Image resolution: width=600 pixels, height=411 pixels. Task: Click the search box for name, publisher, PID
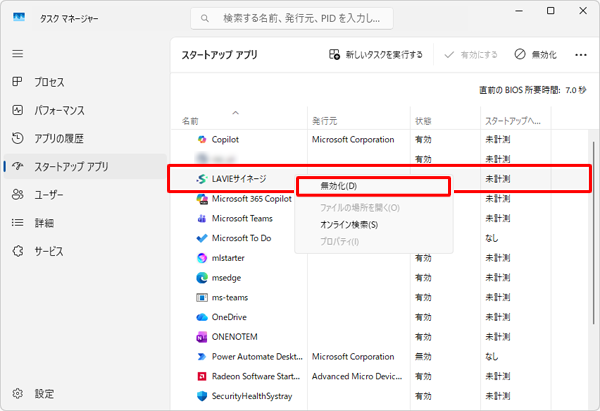292,18
